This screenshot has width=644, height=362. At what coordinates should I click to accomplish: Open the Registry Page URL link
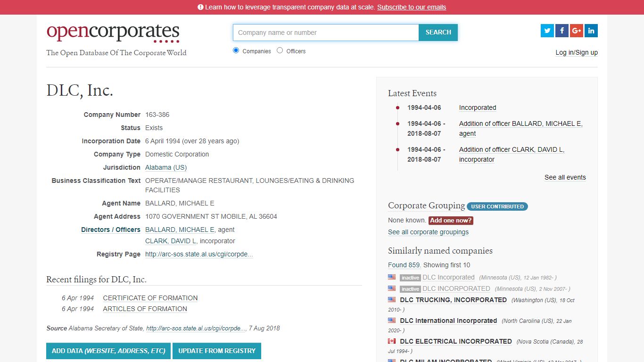[x=199, y=254]
